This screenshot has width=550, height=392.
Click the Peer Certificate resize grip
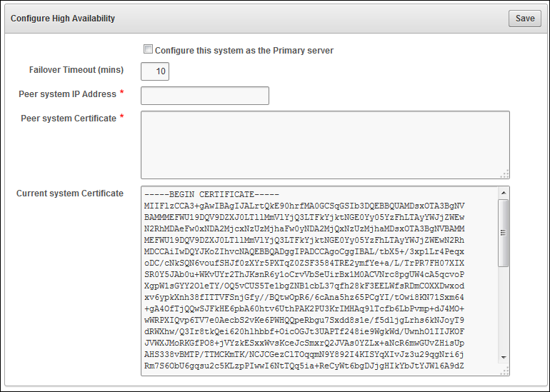point(505,174)
